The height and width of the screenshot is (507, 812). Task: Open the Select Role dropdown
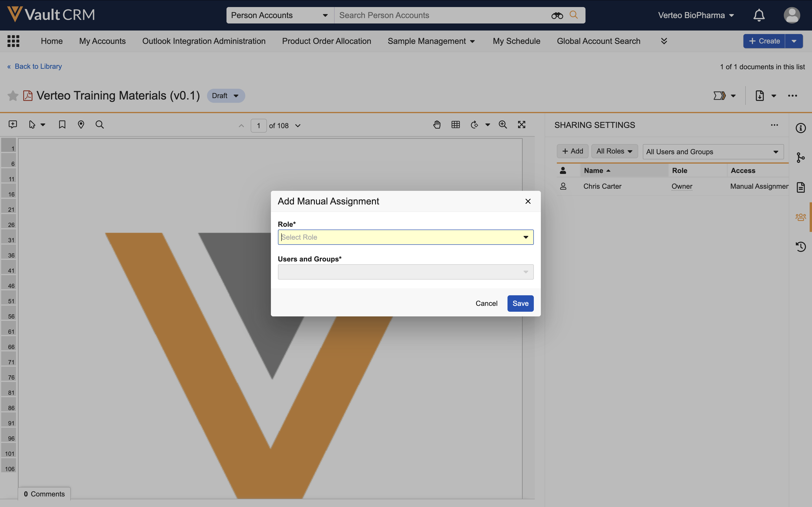pos(405,237)
